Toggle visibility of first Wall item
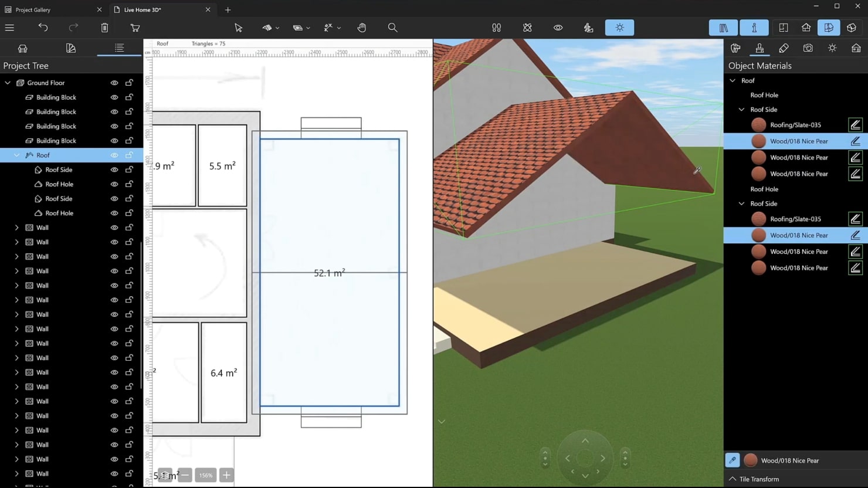This screenshot has width=868, height=488. 114,228
